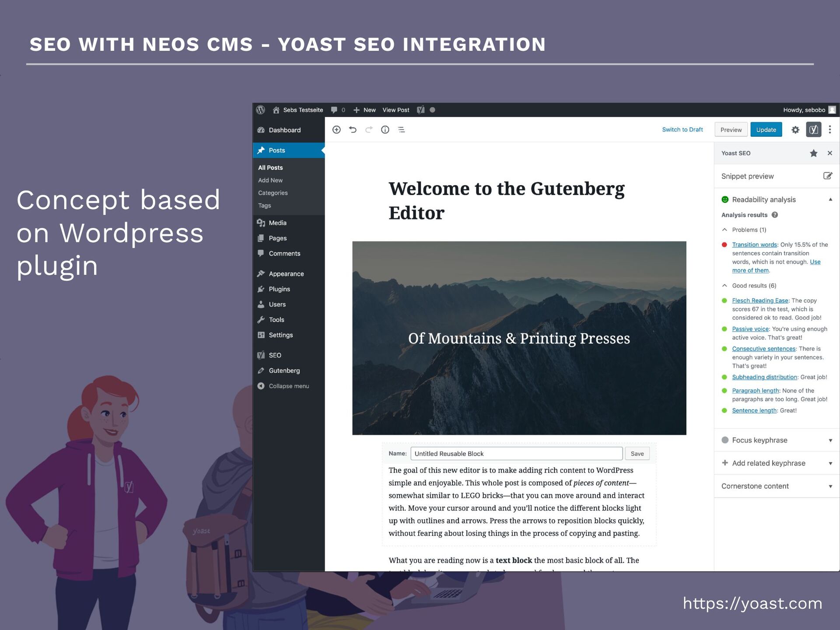840x630 pixels.
Task: Open the Passive voice link
Action: [x=750, y=329]
